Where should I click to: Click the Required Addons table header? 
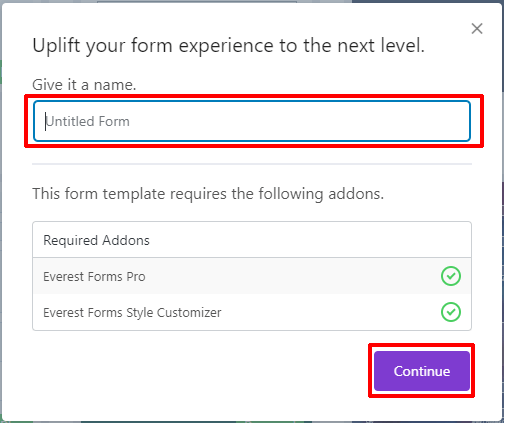pyautogui.click(x=252, y=240)
